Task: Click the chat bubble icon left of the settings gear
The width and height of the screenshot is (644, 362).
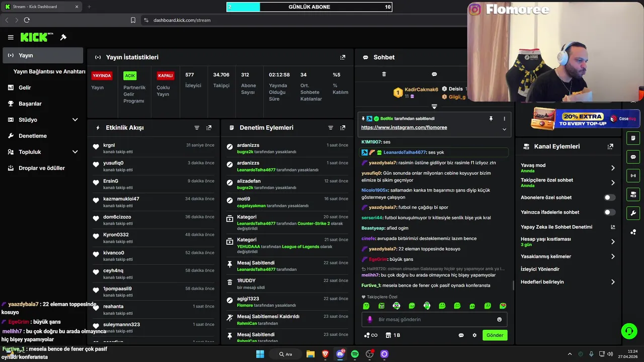Action: coord(461,335)
